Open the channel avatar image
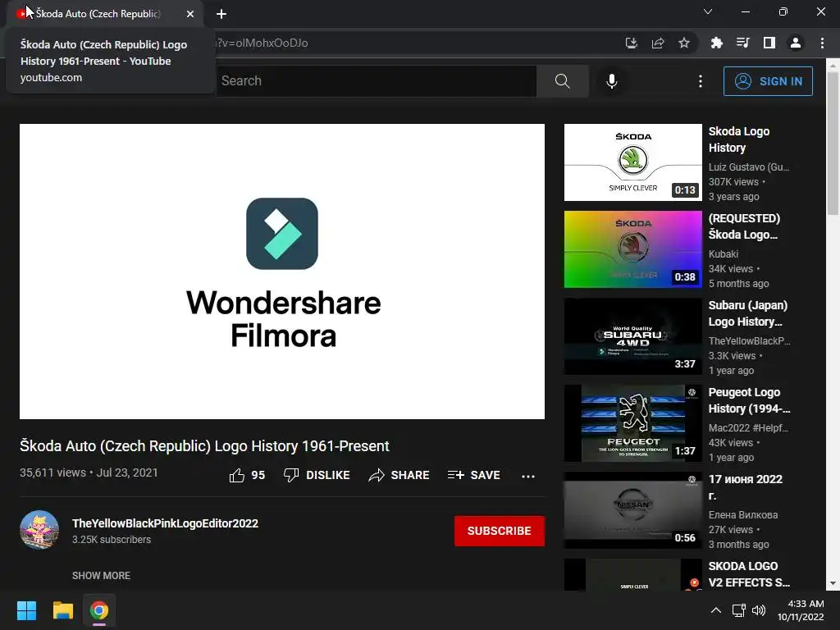840x630 pixels. (x=39, y=530)
